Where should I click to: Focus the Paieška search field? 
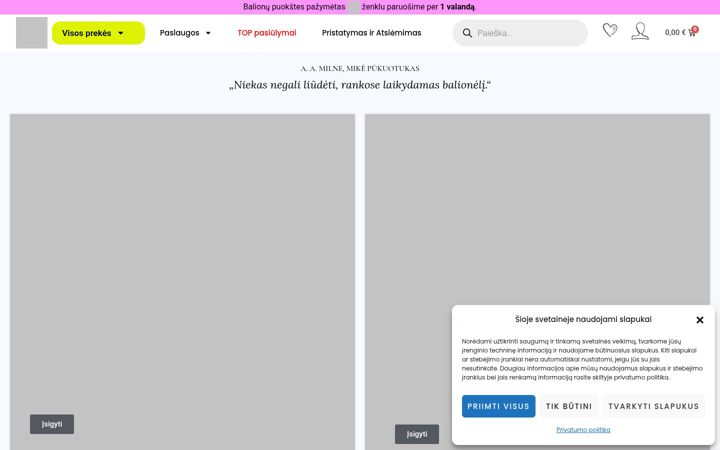coord(520,33)
